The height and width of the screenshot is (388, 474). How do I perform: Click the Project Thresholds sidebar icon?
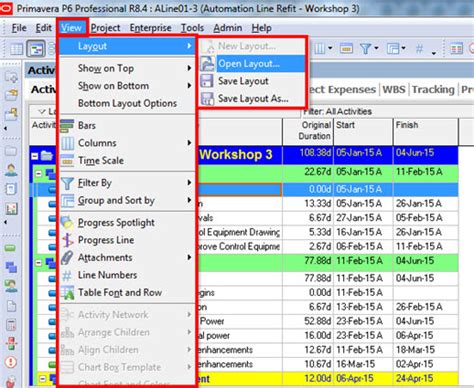click(11, 343)
